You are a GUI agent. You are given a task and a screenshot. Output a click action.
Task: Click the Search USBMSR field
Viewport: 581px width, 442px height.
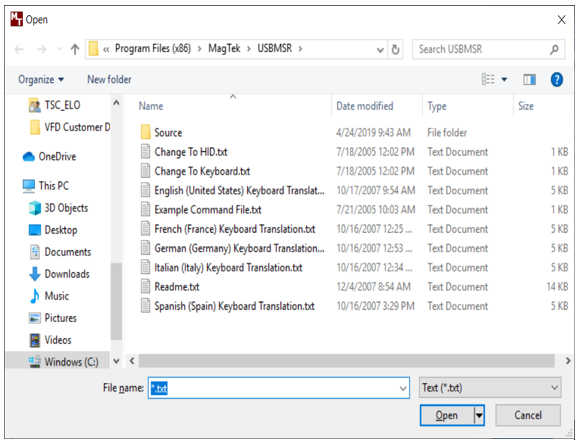(488, 49)
